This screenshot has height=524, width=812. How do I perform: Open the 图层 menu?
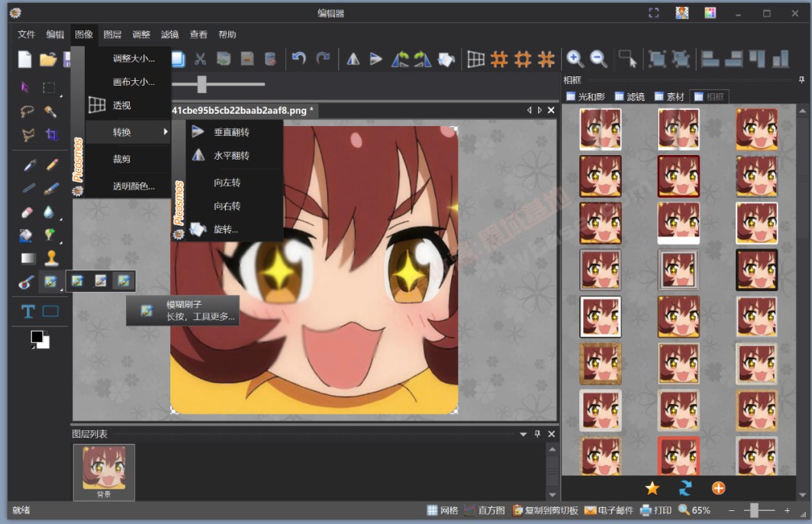[112, 34]
